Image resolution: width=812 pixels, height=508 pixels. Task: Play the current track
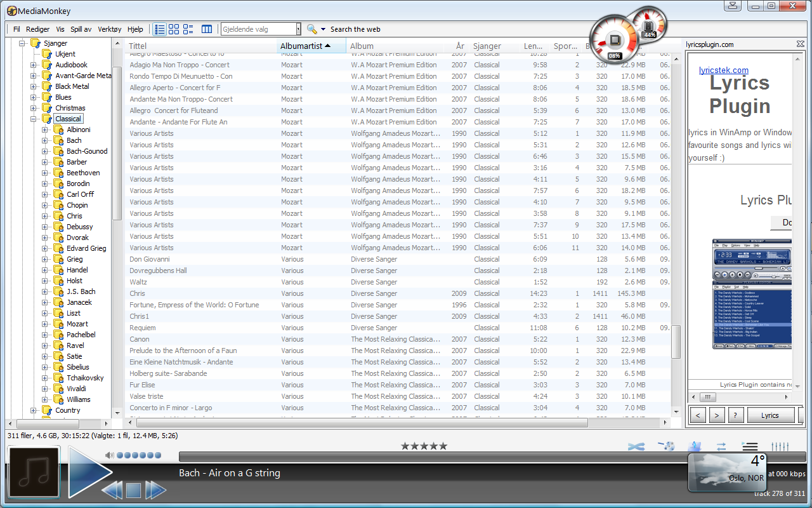89,471
